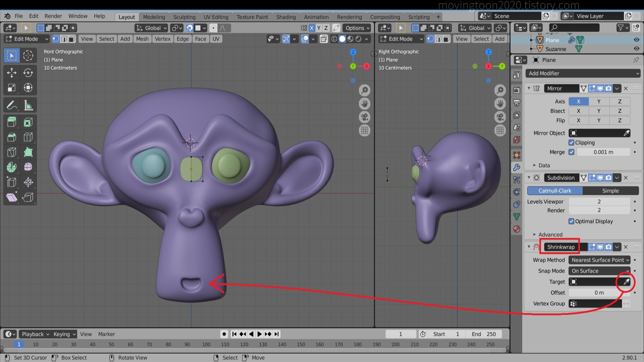Toggle snapping magnet in left viewport header
Screen dimensions: 644x362
pos(190,28)
